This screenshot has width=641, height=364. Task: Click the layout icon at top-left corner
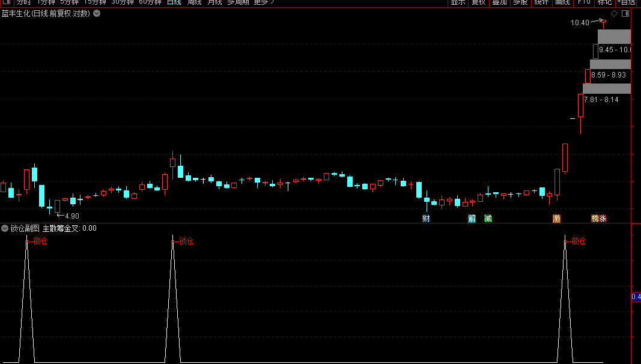pyautogui.click(x=7, y=2)
